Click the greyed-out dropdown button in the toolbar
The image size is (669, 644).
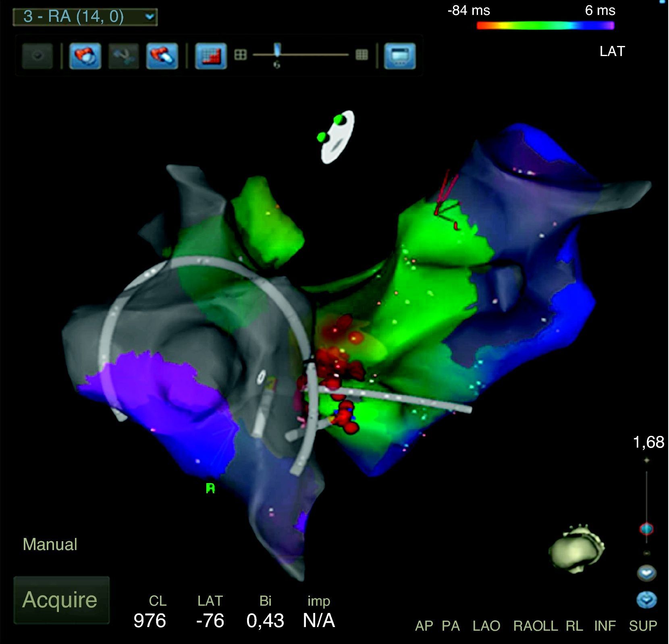click(37, 56)
